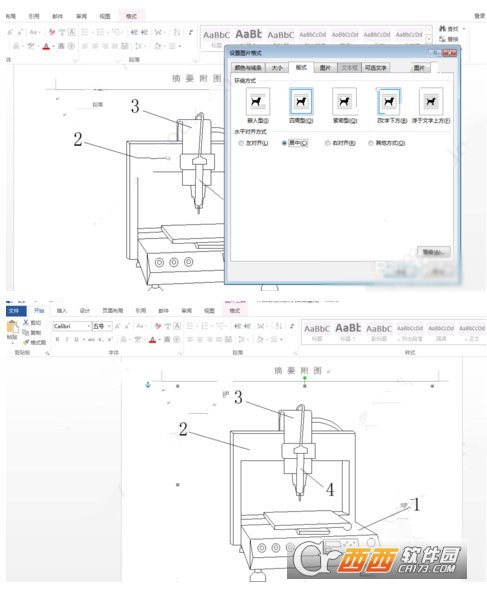
Task: Open the 可选文字 tab in the dialog
Action: coord(375,68)
